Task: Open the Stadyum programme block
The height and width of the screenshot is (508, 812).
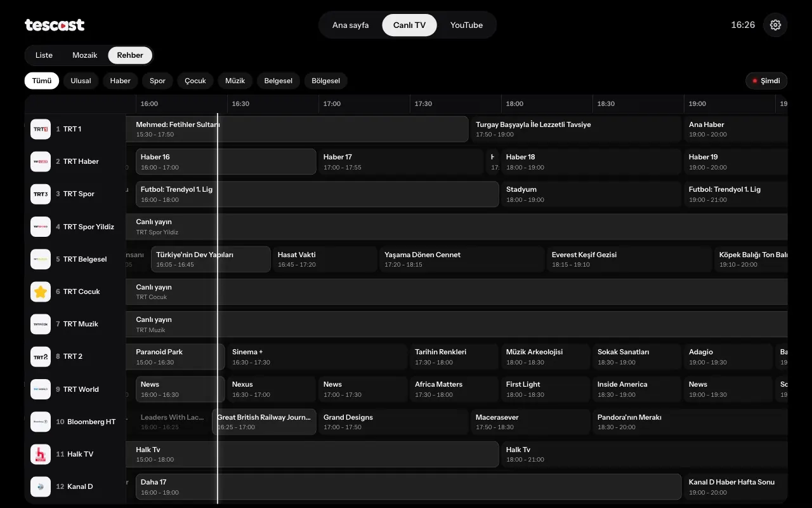Action: click(x=591, y=194)
